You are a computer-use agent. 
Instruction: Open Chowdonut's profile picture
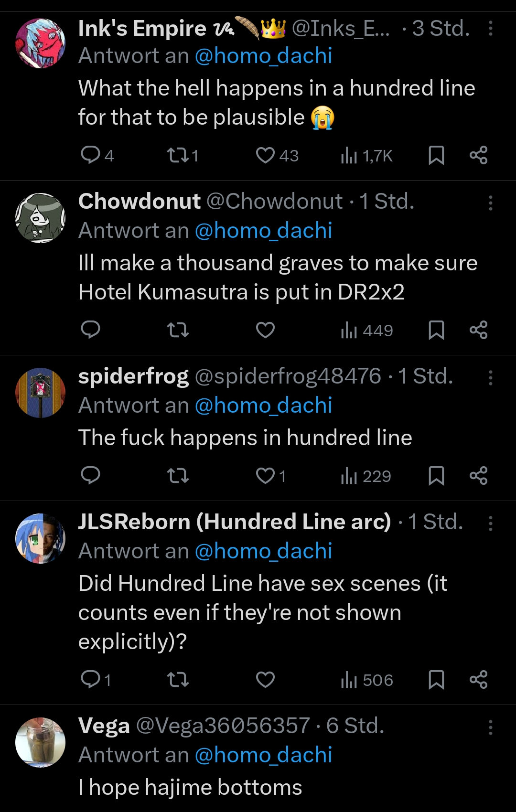pyautogui.click(x=41, y=218)
